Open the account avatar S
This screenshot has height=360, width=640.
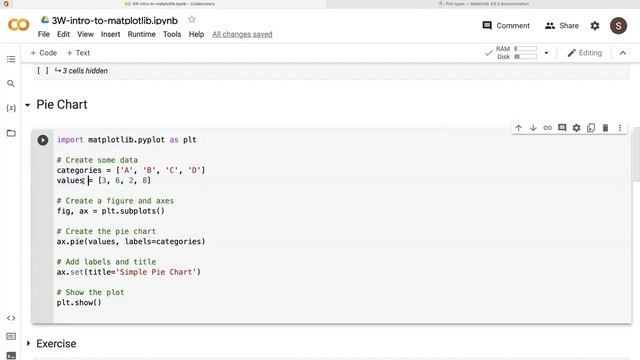618,26
